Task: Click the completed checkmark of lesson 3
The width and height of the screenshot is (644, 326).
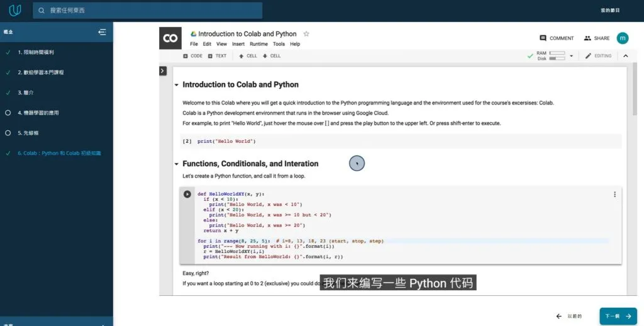Action: (x=8, y=93)
